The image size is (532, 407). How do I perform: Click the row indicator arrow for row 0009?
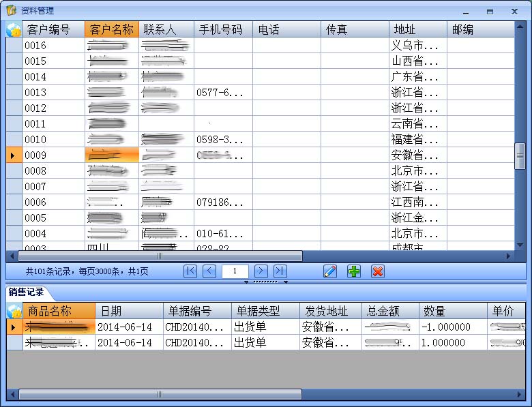coord(14,155)
